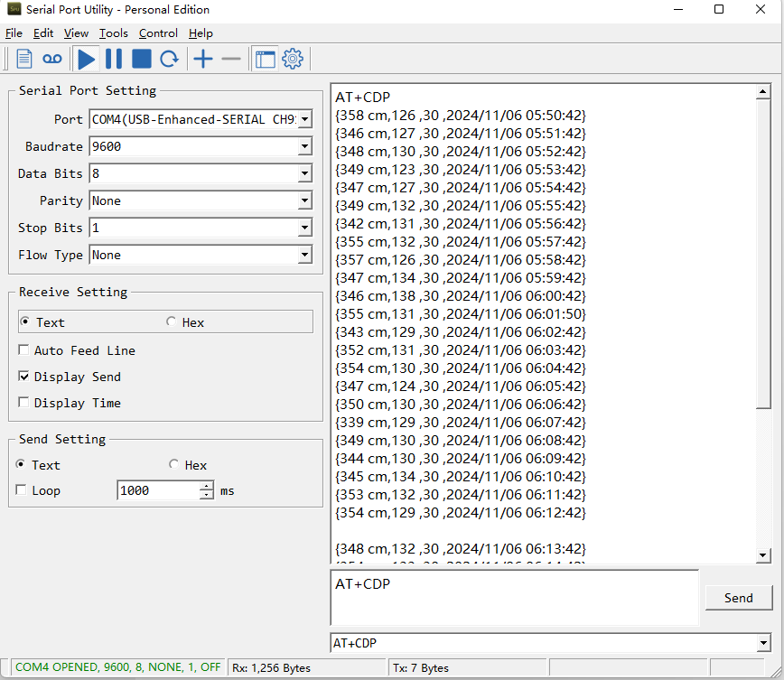Enable the Loop checkbox
Image resolution: width=784 pixels, height=680 pixels.
click(x=21, y=490)
